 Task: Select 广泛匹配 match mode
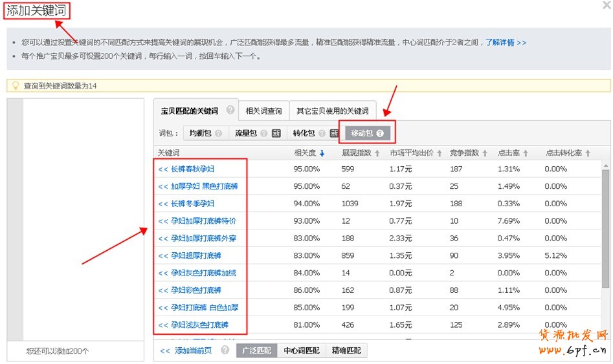point(256,350)
